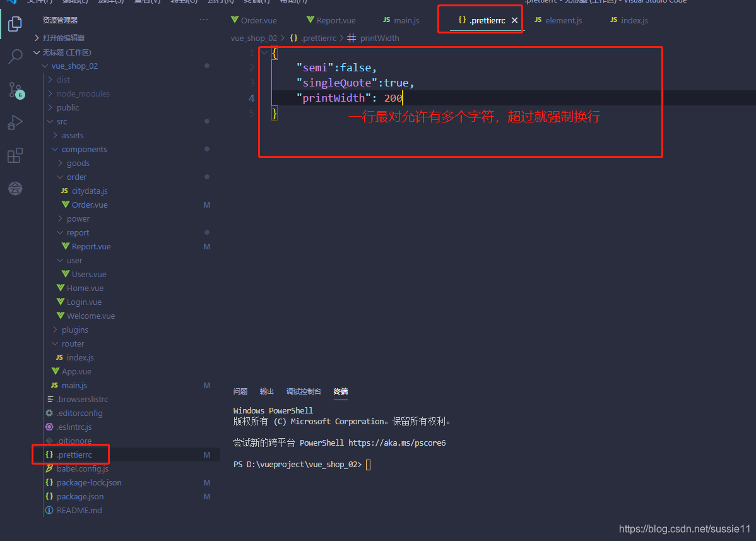Open Login.vue in the file tree

pos(84,302)
